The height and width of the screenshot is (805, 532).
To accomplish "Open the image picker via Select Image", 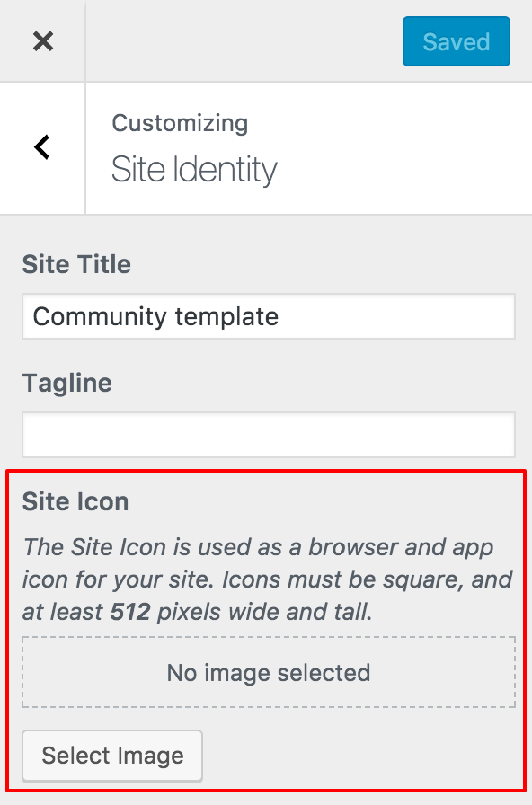I will click(x=111, y=756).
